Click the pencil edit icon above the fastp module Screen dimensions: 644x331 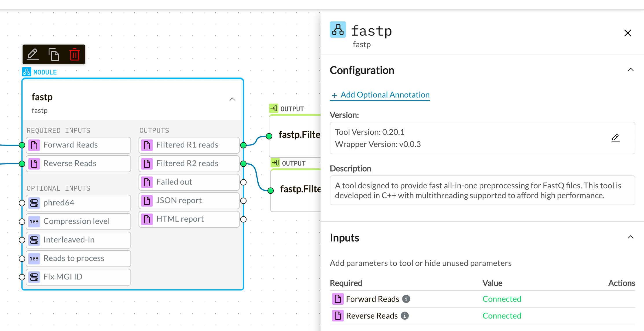click(33, 54)
